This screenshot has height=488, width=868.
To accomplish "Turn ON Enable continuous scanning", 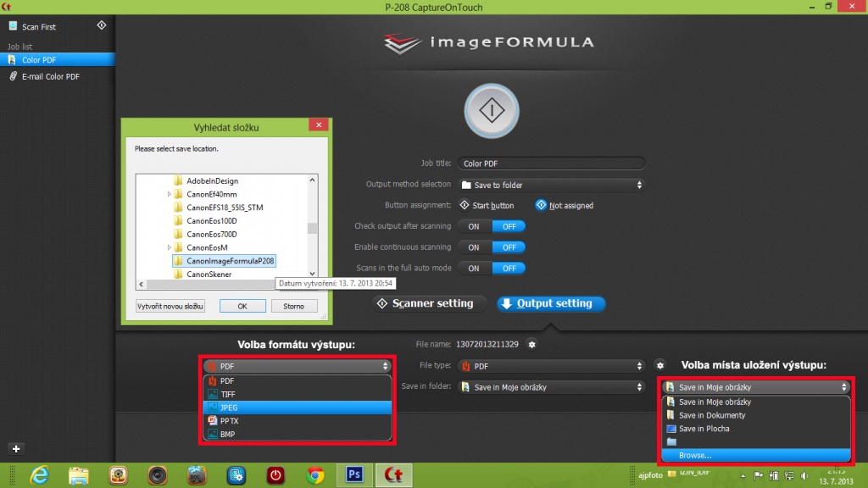I will click(474, 247).
